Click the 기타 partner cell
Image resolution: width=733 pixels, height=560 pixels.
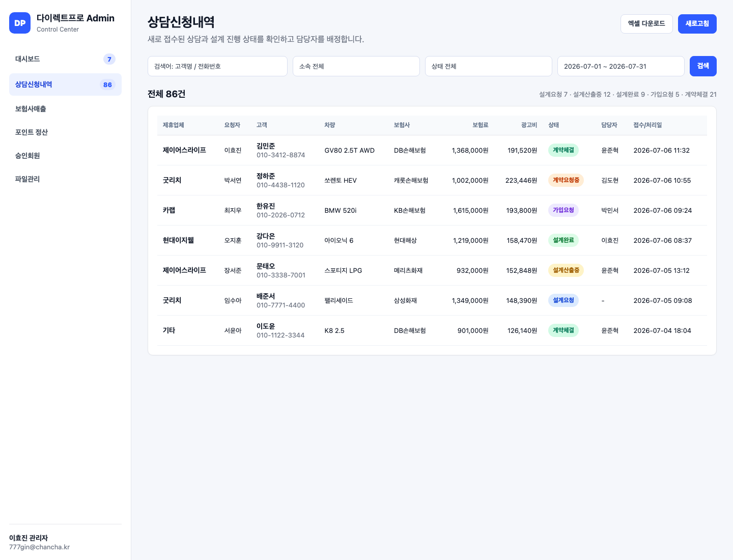(169, 330)
